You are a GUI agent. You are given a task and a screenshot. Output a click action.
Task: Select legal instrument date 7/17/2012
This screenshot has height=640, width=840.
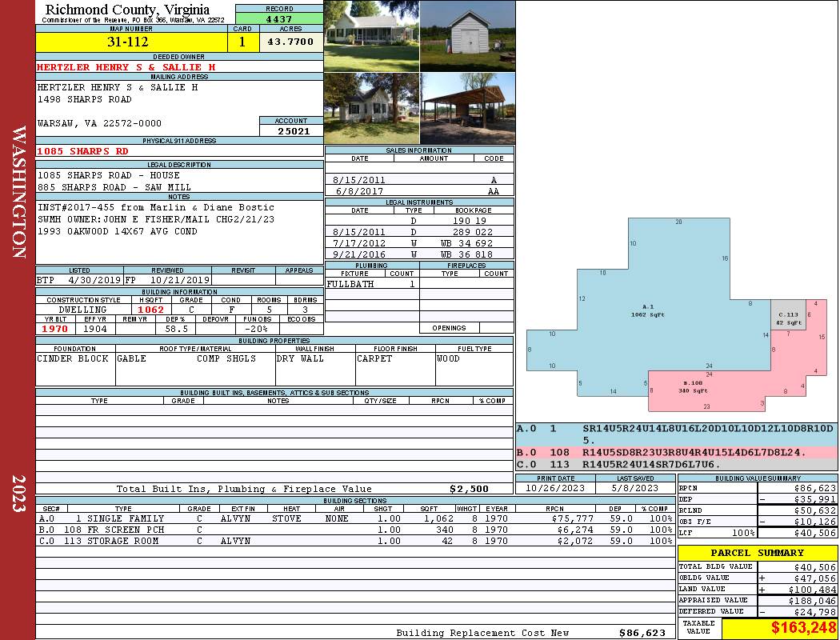click(359, 243)
